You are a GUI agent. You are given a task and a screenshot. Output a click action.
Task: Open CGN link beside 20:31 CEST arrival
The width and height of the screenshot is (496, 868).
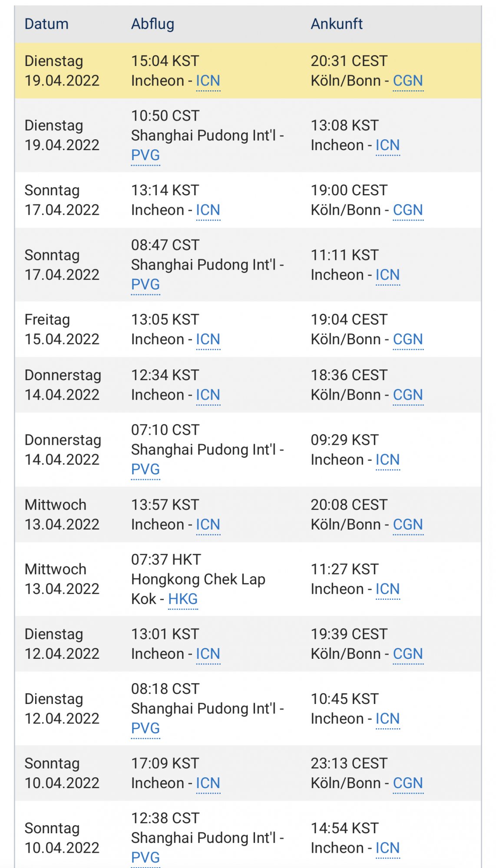coord(408,81)
